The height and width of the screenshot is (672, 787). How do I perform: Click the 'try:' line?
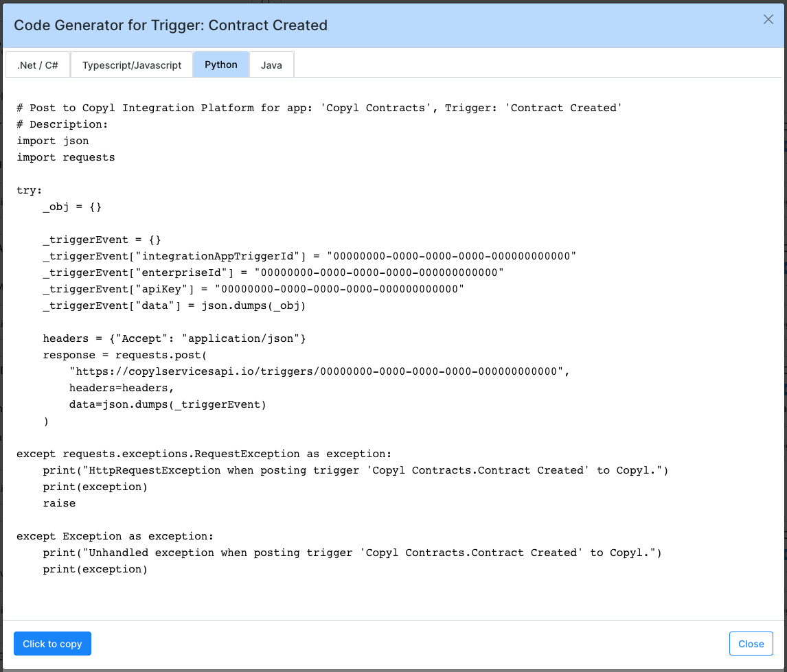pos(29,191)
